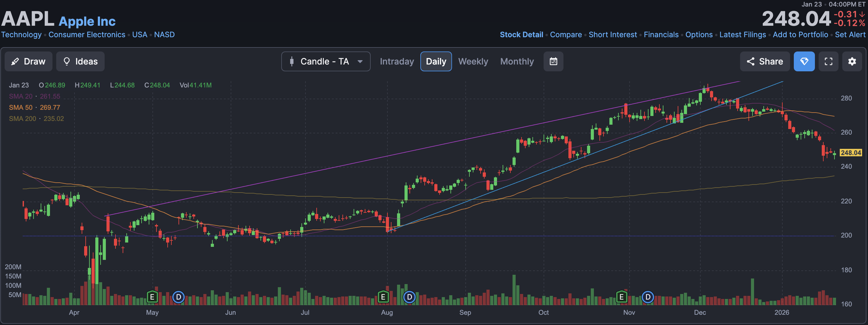Screen dimensions: 868x325
Task: Open the Short Interest link
Action: (x=613, y=34)
